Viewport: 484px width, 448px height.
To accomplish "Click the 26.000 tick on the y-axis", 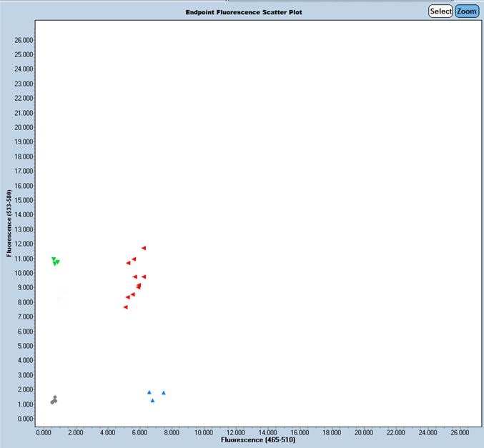I will 23,40.
